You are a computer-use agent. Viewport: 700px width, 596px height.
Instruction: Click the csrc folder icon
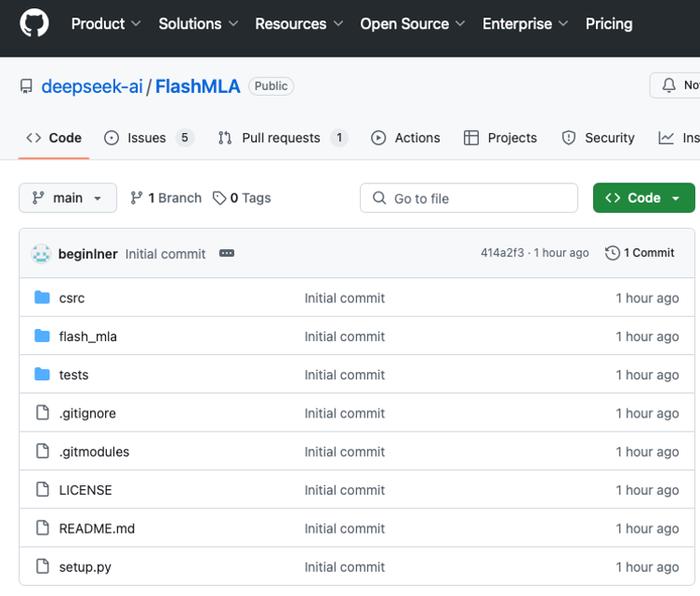pos(42,298)
